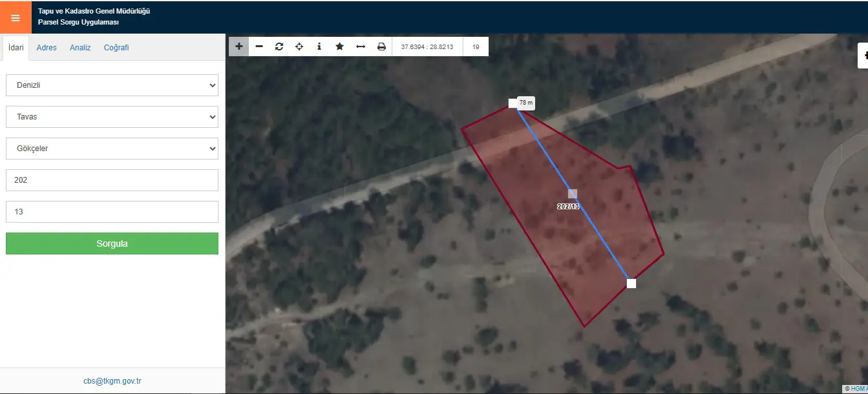Focus the block number field containing 202
Screen dimensions: 868x394
point(112,180)
